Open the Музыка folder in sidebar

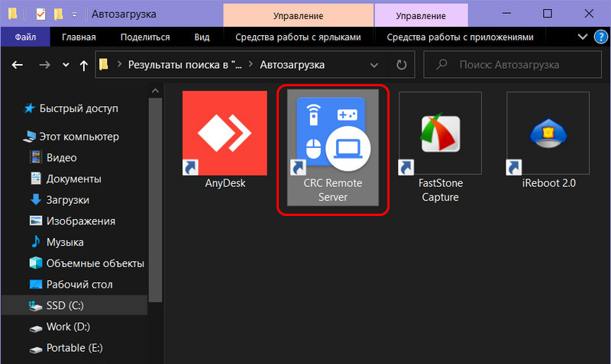[65, 242]
